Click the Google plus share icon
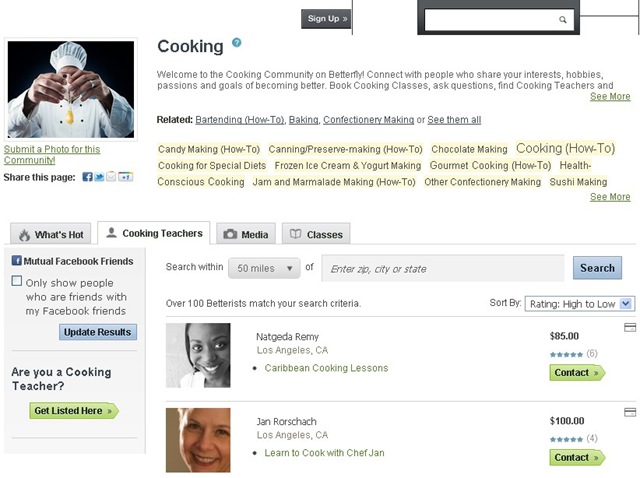The width and height of the screenshot is (640, 478). [125, 177]
